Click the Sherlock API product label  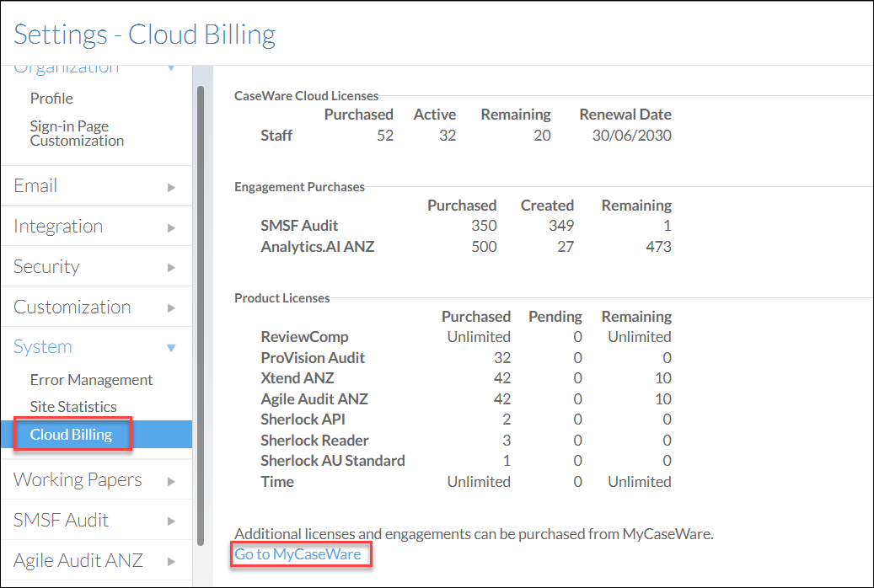point(303,420)
